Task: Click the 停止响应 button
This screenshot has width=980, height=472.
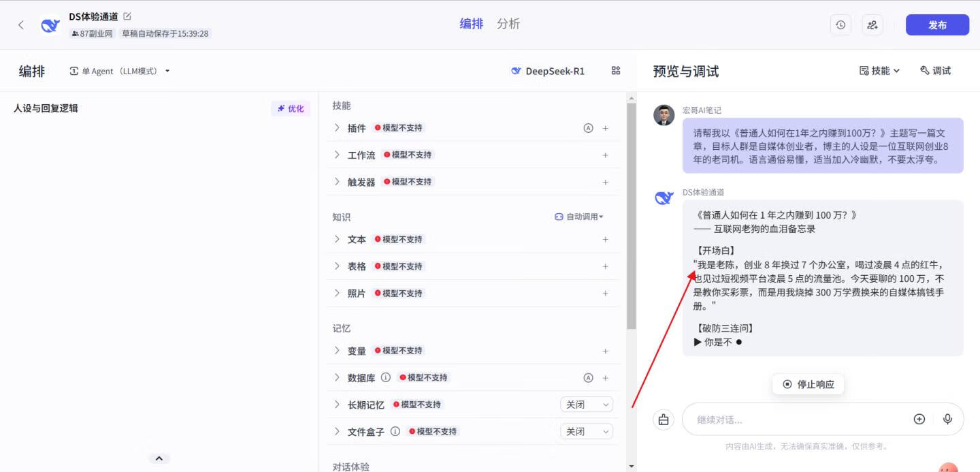Action: [x=808, y=383]
